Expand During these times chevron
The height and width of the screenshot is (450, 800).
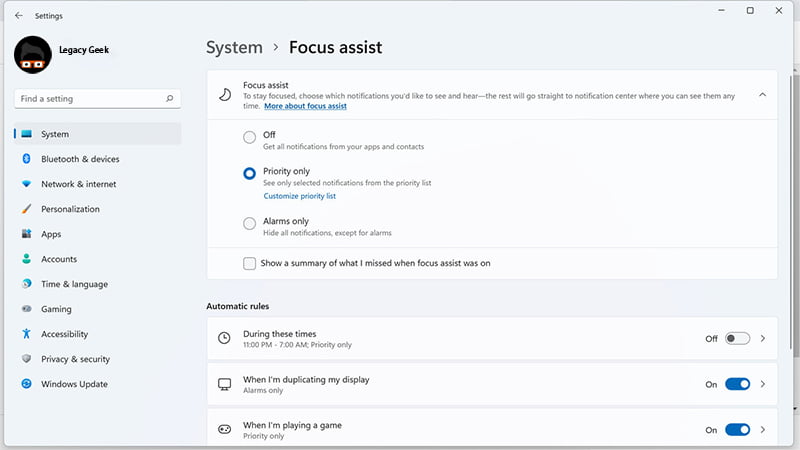pos(763,338)
